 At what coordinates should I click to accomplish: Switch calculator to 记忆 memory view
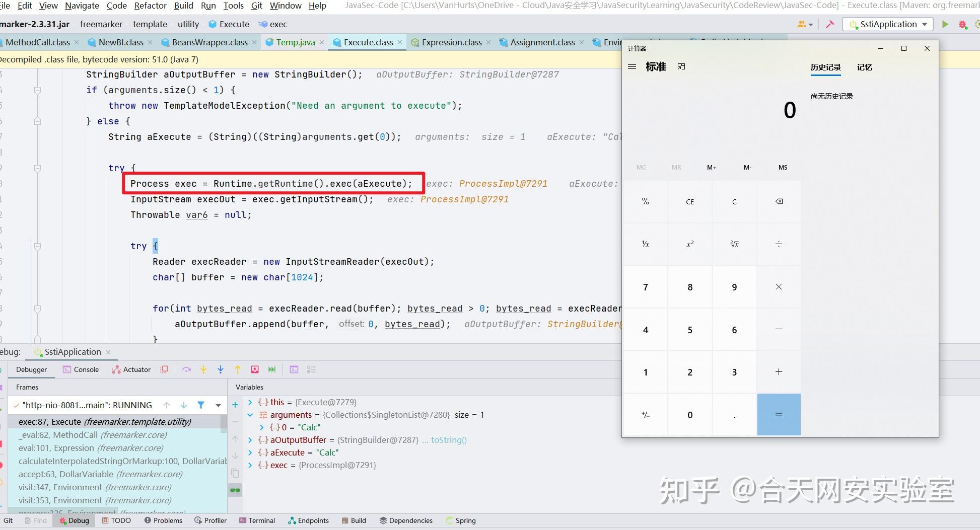tap(864, 67)
